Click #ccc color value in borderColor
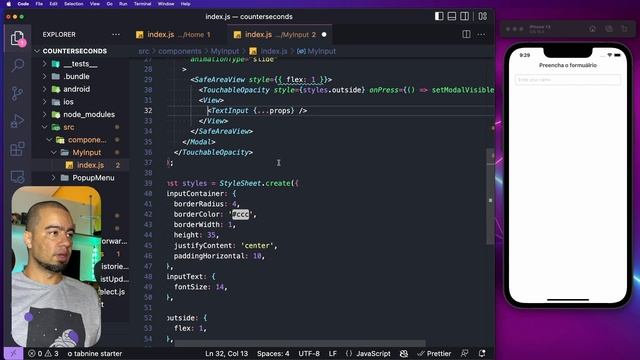The height and width of the screenshot is (360, 640). pyautogui.click(x=240, y=214)
